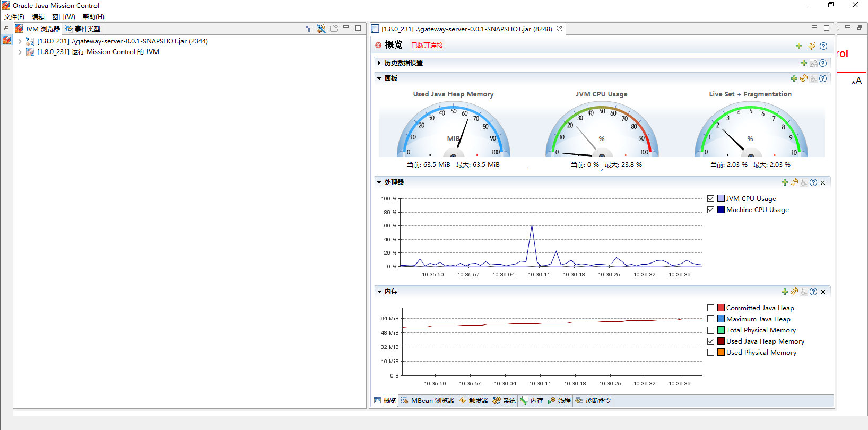This screenshot has height=430, width=868.
Task: Minimize the JVM Browser panel
Action: tap(346, 27)
